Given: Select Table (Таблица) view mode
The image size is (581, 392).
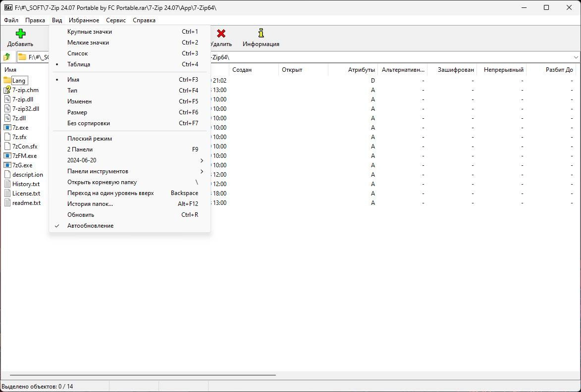Looking at the screenshot, I should [x=130, y=64].
